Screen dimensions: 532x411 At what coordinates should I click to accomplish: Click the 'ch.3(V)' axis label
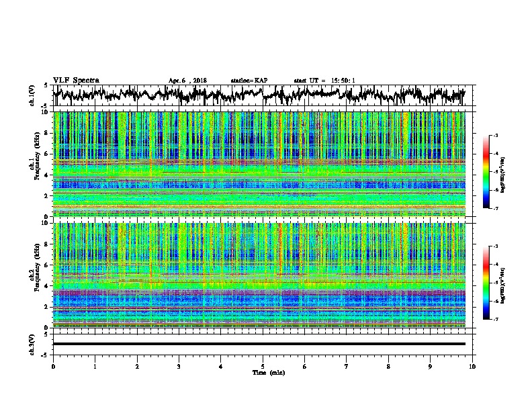point(32,345)
